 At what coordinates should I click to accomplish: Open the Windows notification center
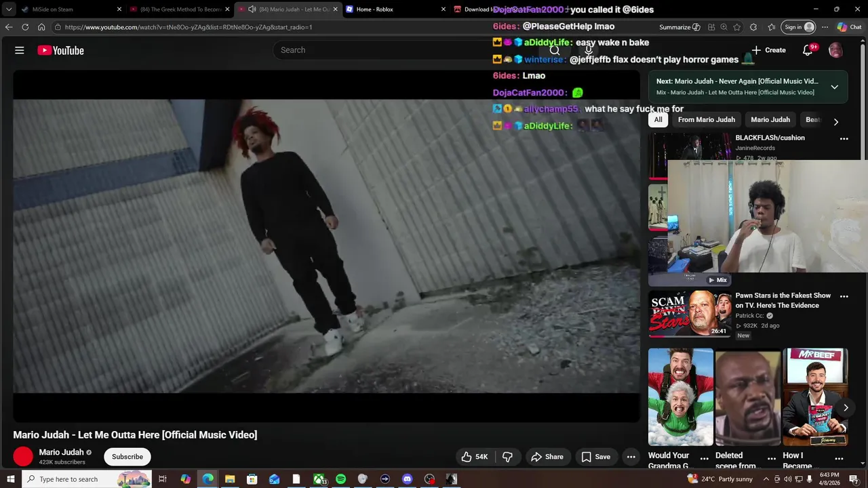pos(854,479)
